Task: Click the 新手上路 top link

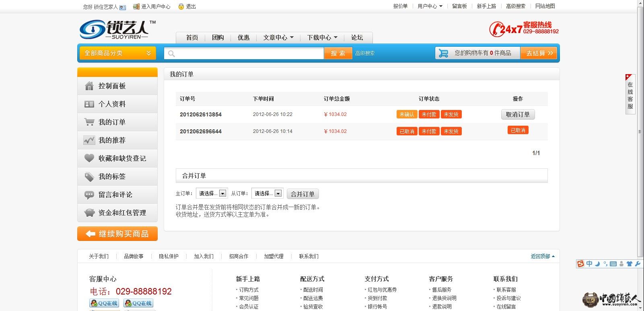Action: pos(486,6)
